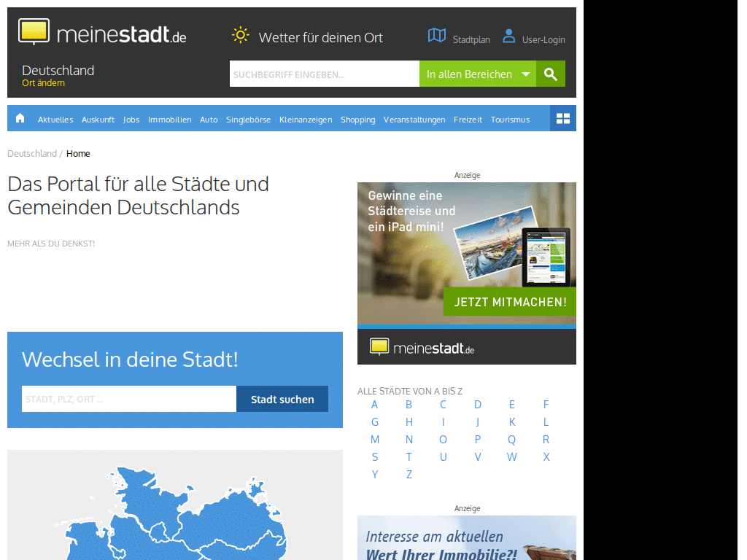Screen dimensions: 747x560
Task: Select letter O in city index
Action: click(443, 440)
